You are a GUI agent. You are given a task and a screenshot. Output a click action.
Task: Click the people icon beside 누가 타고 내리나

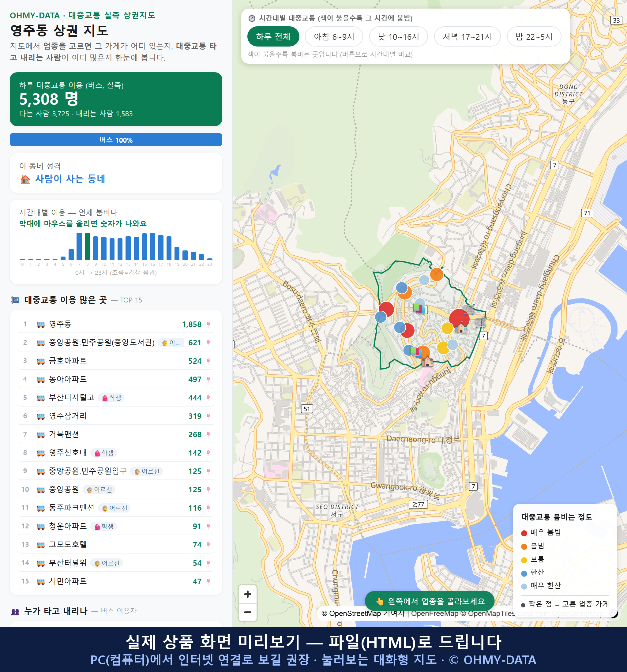(x=15, y=611)
